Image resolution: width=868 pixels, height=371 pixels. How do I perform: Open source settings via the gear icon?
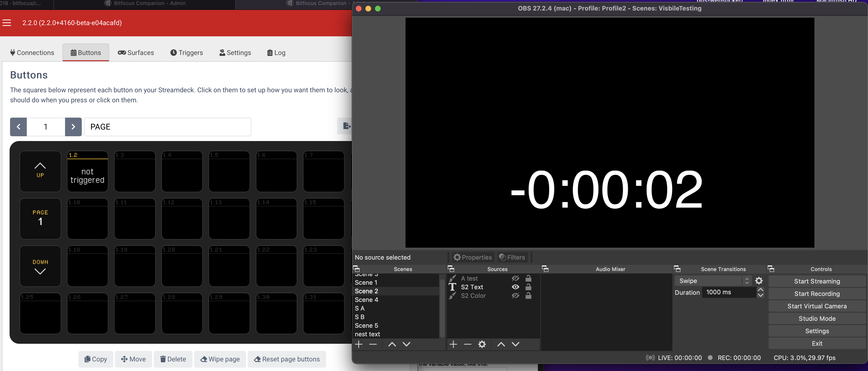pyautogui.click(x=482, y=344)
